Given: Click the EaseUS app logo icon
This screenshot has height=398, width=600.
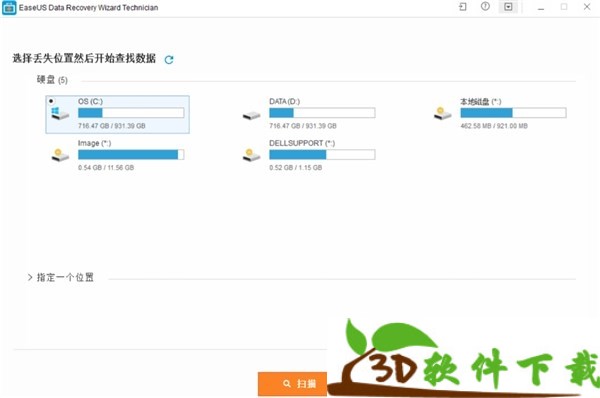Looking at the screenshot, I should [9, 8].
